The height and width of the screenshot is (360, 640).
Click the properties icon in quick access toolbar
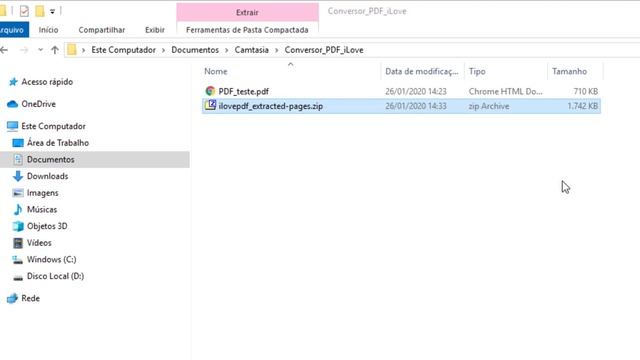(x=24, y=11)
